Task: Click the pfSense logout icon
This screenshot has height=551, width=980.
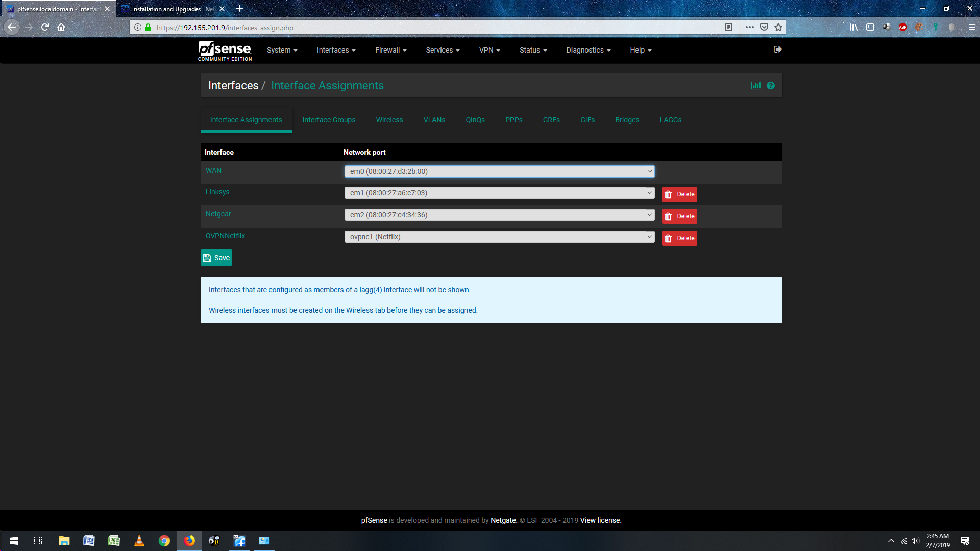Action: (x=777, y=49)
